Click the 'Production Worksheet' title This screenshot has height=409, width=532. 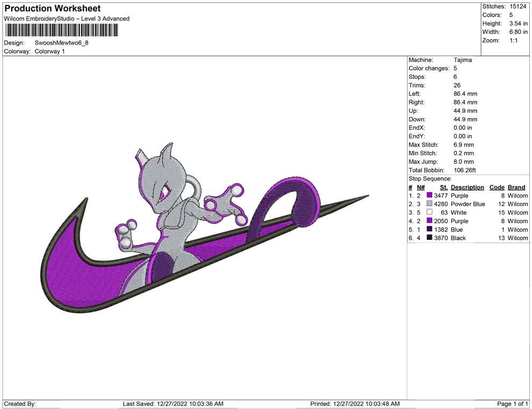click(x=53, y=8)
